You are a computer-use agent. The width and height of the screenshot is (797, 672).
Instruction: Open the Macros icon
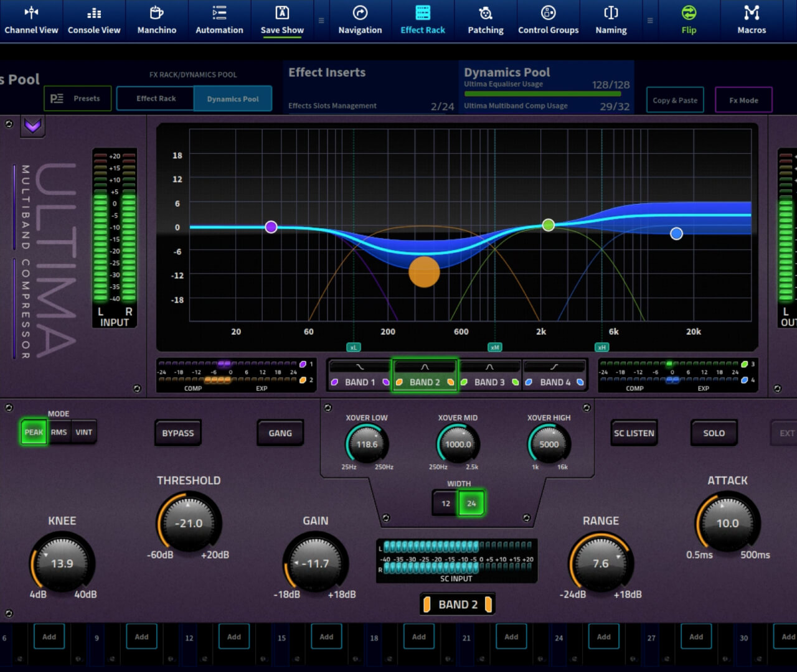pos(752,21)
